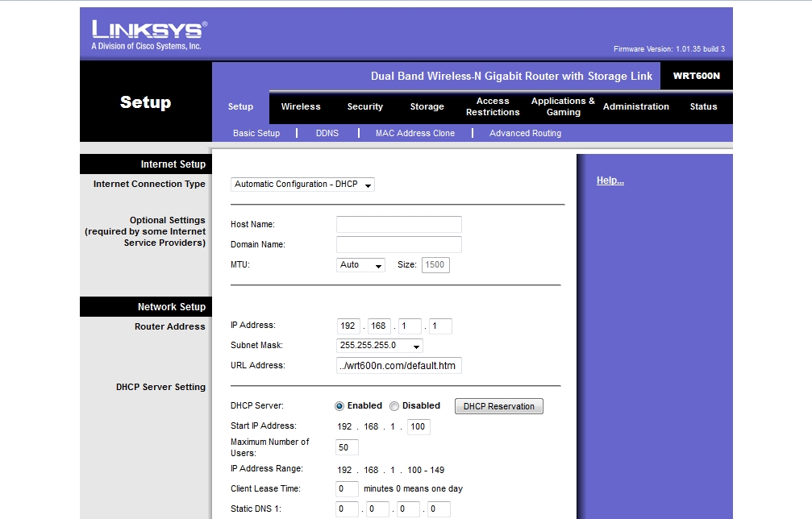Viewport: 812px width, 519px height.
Task: Go to the Storage tab
Action: tap(427, 106)
